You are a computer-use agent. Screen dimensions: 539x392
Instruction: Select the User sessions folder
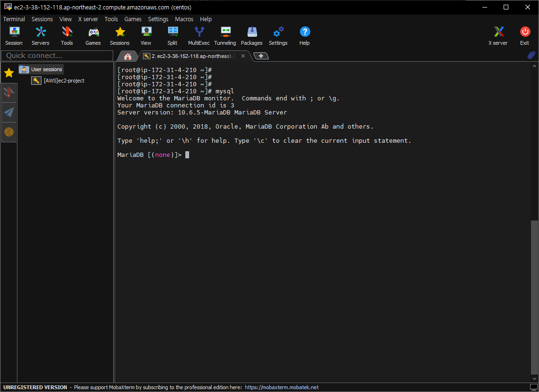(x=41, y=69)
